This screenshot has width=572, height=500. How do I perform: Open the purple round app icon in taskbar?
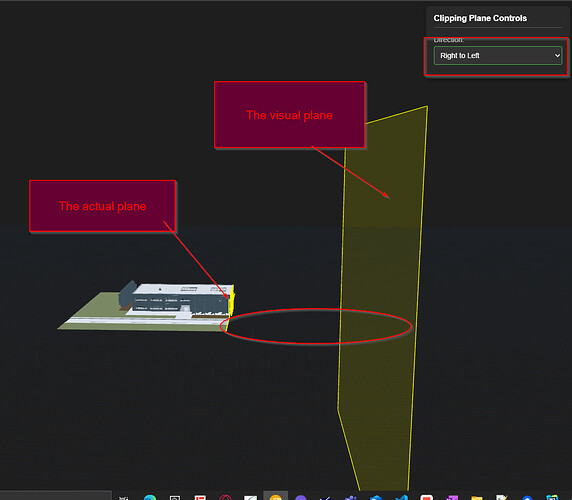301,497
